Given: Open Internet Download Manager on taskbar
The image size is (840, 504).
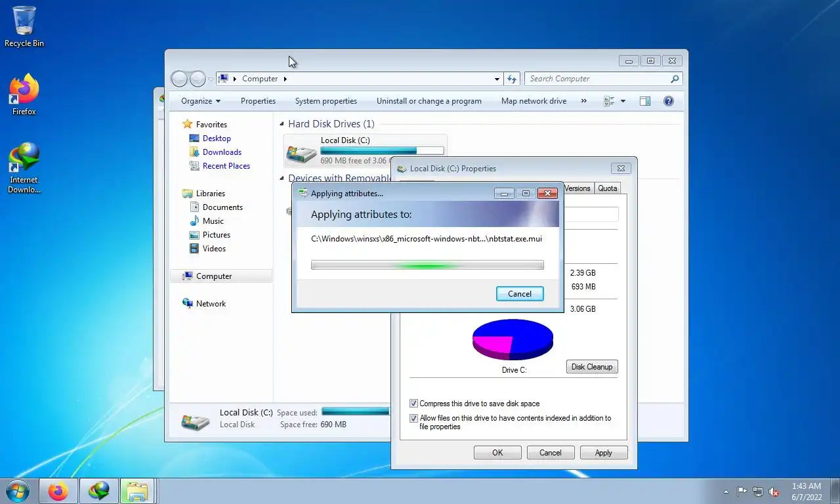Looking at the screenshot, I should (99, 491).
